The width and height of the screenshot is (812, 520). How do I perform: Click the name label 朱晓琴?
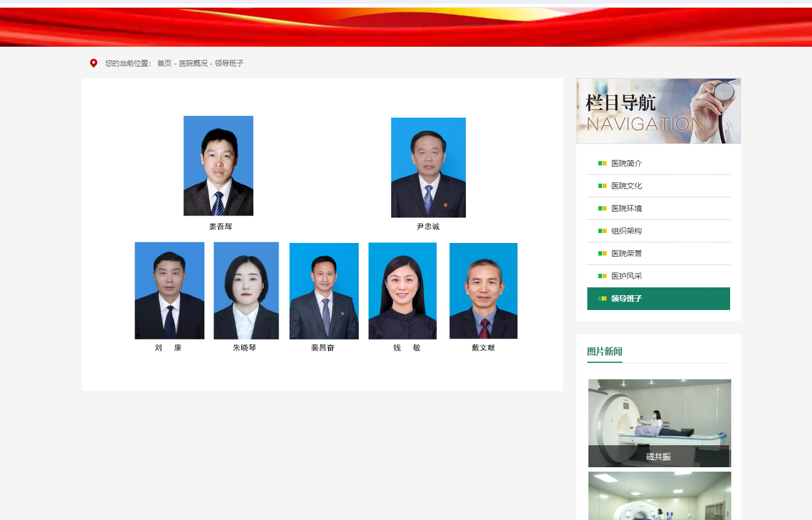point(244,348)
